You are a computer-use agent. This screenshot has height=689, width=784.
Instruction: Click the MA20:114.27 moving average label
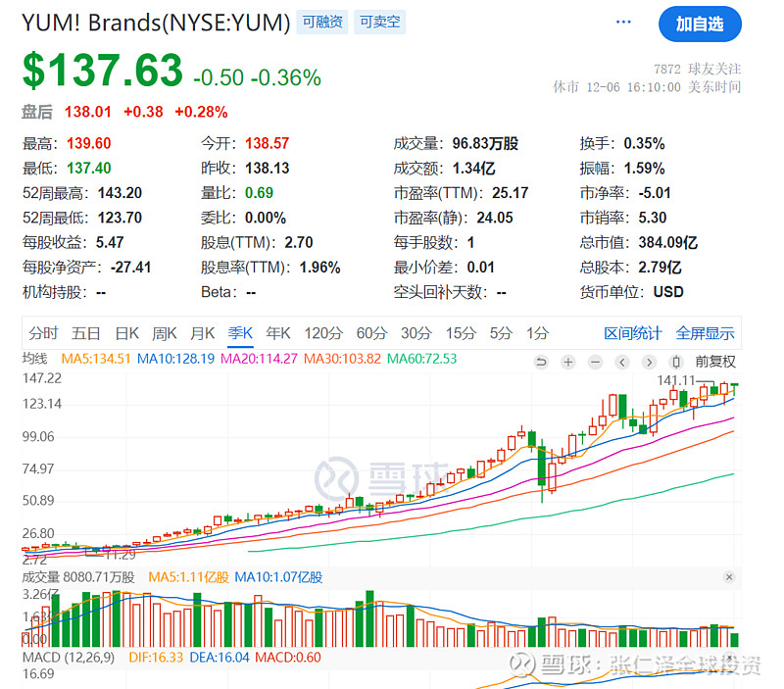click(x=259, y=359)
